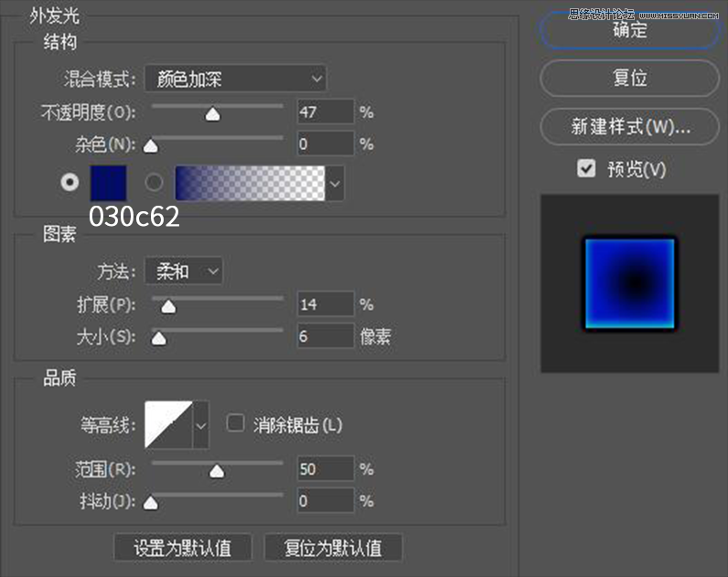Click the 范围 value field showing 50
728x577 pixels.
click(326, 469)
